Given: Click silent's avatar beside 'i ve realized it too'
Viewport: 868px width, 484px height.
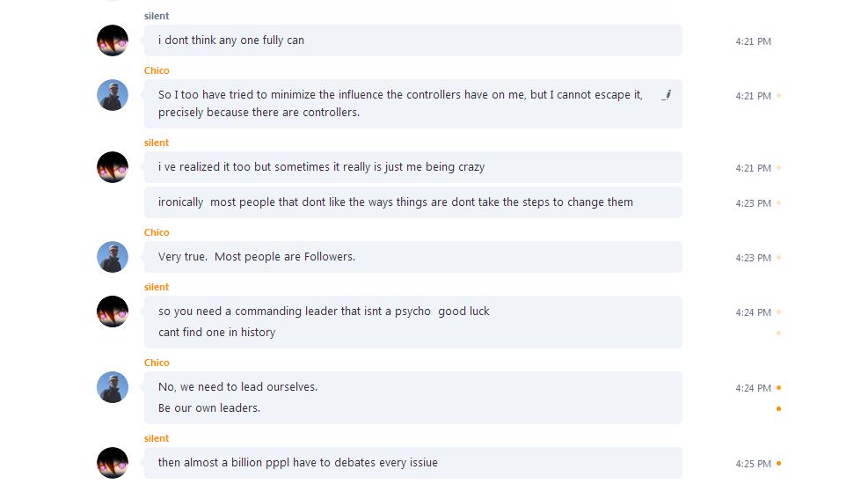Looking at the screenshot, I should 113,167.
